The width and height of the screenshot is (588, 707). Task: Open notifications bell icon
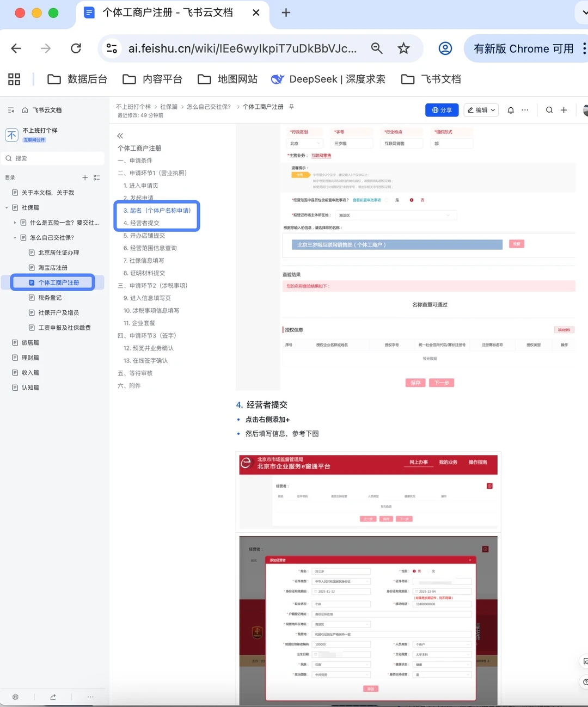[x=511, y=110]
